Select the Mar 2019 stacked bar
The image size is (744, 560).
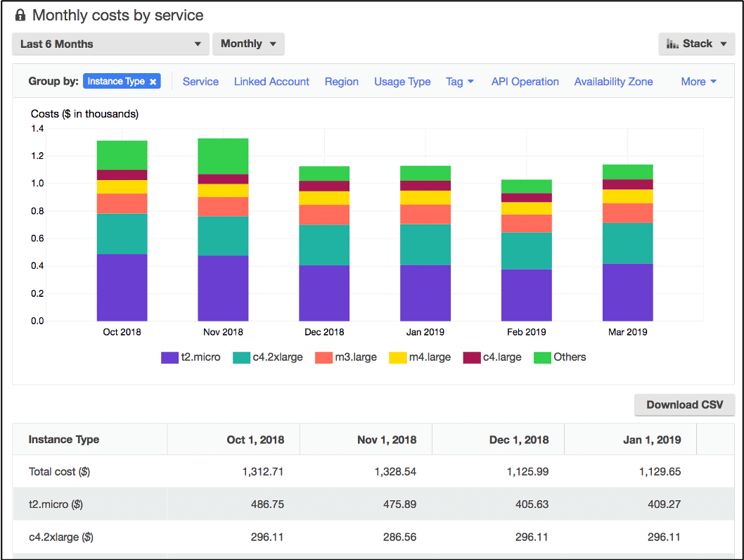tap(627, 243)
